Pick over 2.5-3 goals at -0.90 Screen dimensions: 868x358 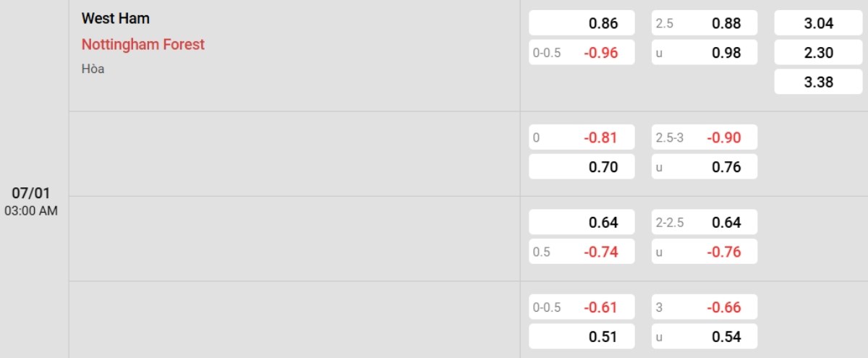(x=705, y=137)
